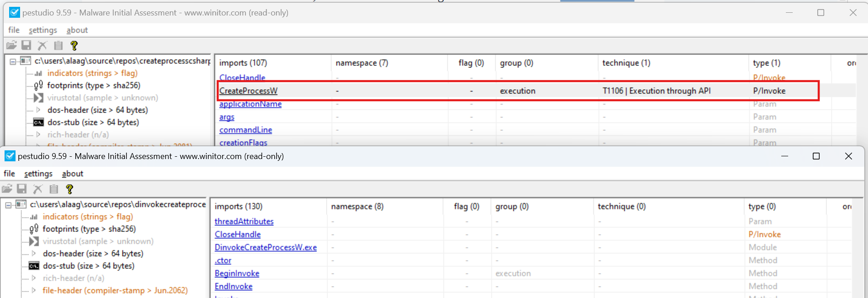Click the indicators bar-chart icon in the upper tree
868x298 pixels.
pos(39,73)
